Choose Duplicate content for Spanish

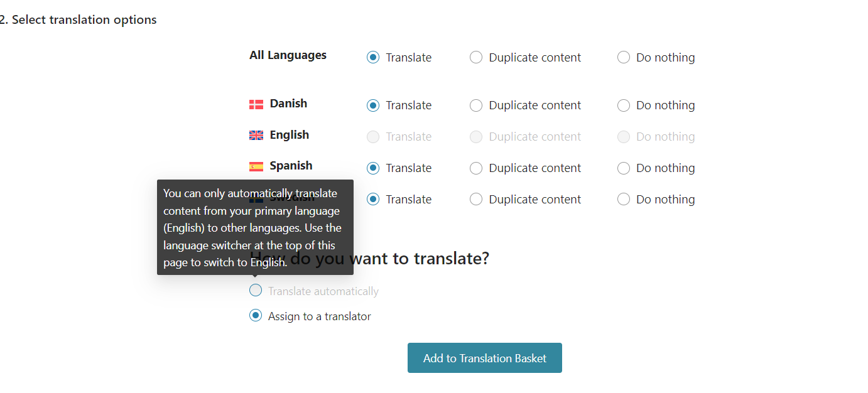pos(476,168)
